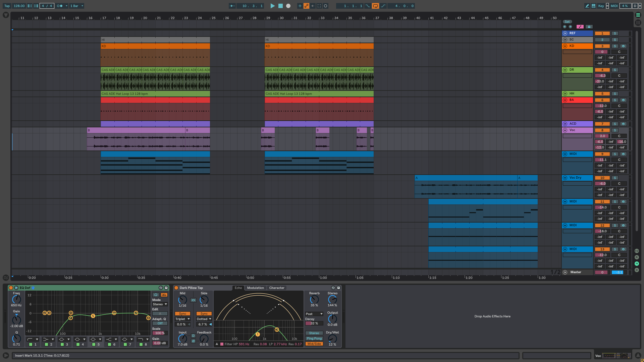This screenshot has height=362, width=644.
Task: Solo the Voc track
Action: click(615, 130)
